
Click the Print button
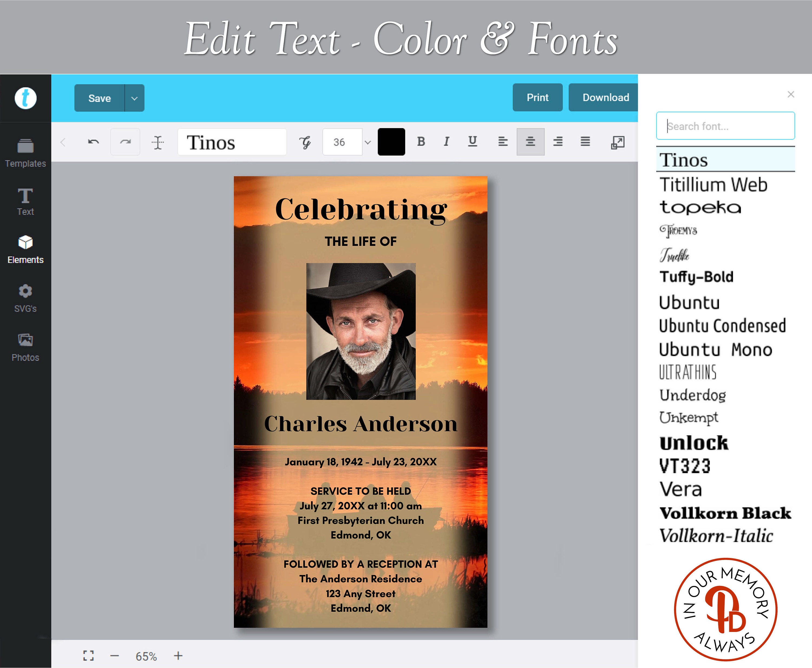(537, 97)
